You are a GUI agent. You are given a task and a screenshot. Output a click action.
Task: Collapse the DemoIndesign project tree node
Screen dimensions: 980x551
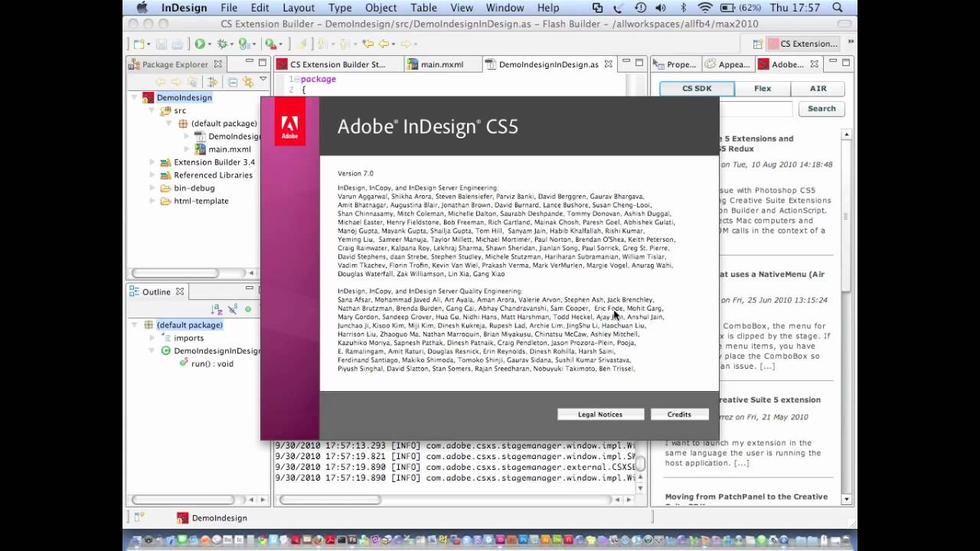click(135, 97)
